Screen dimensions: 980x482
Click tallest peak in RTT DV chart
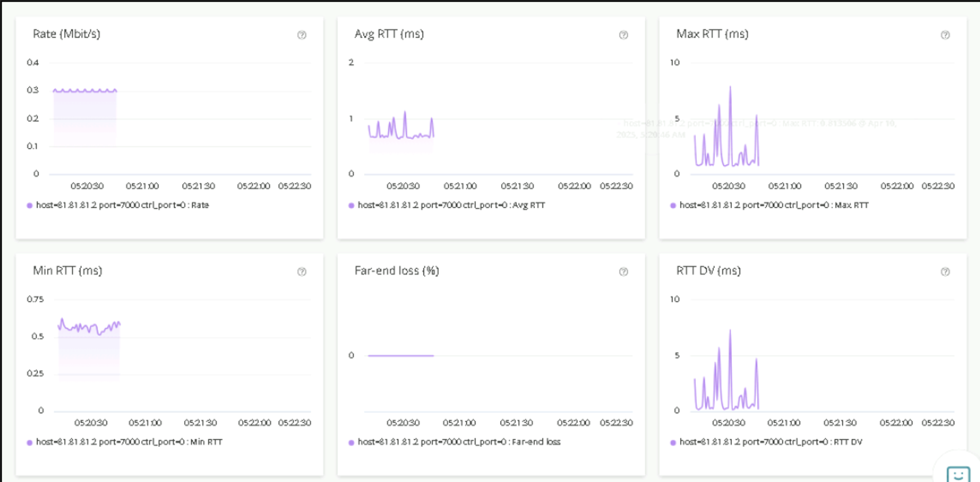(730, 332)
